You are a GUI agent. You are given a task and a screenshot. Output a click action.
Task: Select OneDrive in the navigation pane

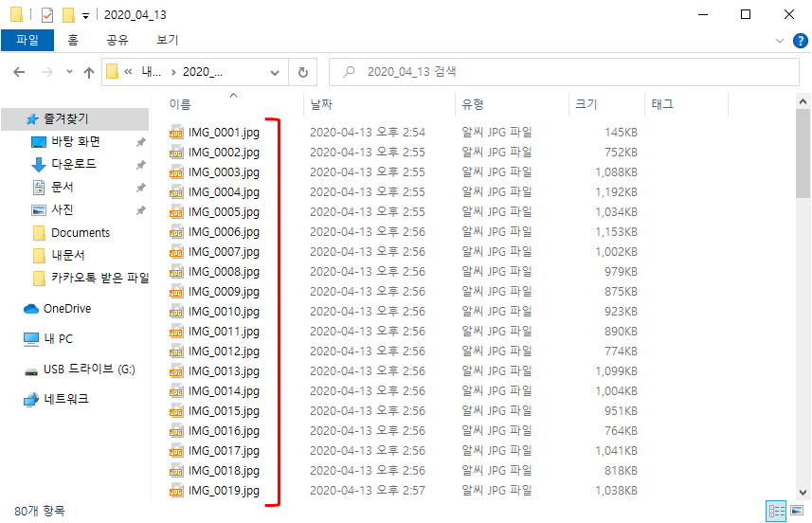(x=67, y=309)
